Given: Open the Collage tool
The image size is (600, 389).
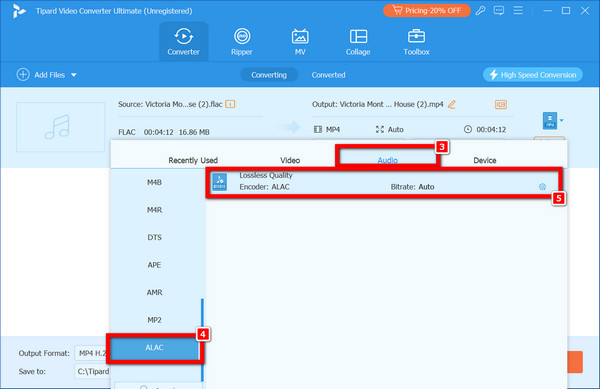Looking at the screenshot, I should (x=358, y=42).
